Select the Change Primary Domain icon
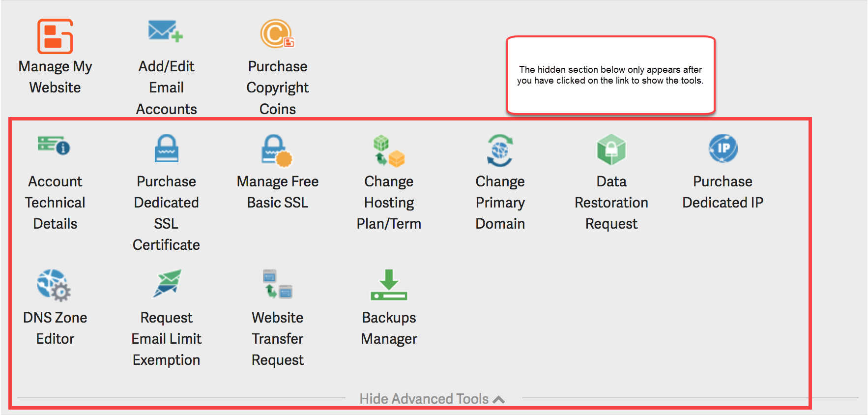 [500, 150]
